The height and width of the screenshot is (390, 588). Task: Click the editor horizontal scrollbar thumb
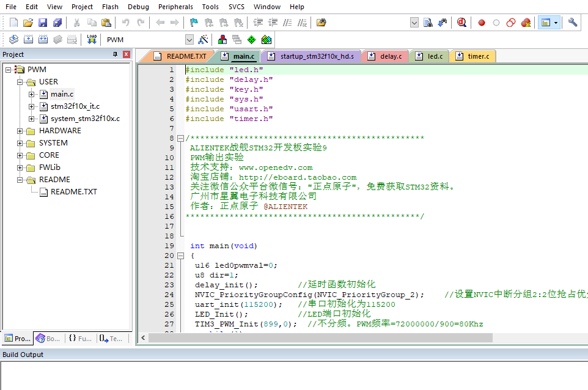[321, 338]
